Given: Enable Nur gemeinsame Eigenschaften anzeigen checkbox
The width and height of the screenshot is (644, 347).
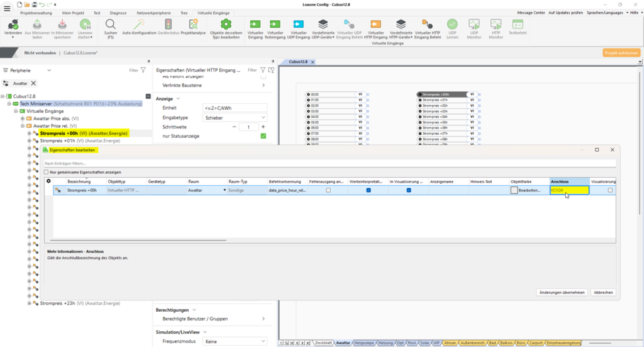Looking at the screenshot, I should (x=46, y=172).
